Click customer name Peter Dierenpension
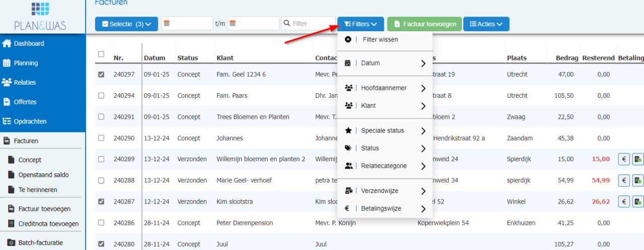Viewport: 644px width, 250px height. click(x=245, y=222)
